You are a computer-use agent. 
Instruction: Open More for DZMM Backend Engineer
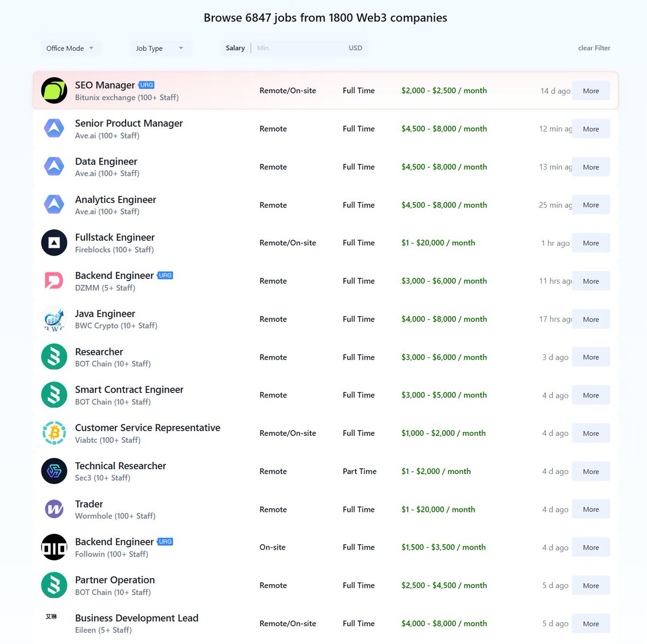coord(591,281)
